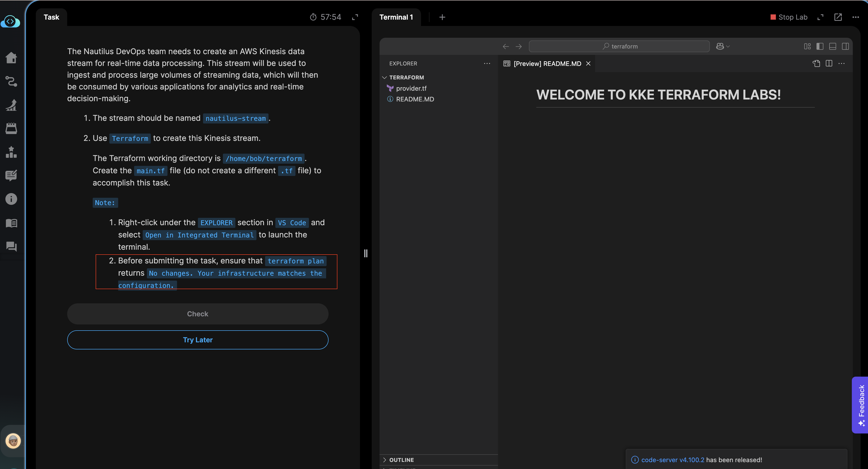This screenshot has width=868, height=469.
Task: Toggle the bottom panel layout icon
Action: pyautogui.click(x=833, y=47)
